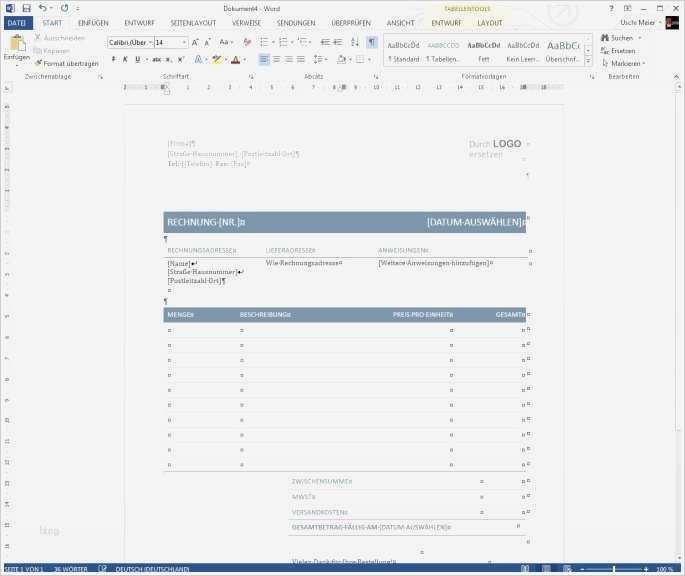The height and width of the screenshot is (576, 685).
Task: Open the Markieren select dropdown
Action: 623,63
